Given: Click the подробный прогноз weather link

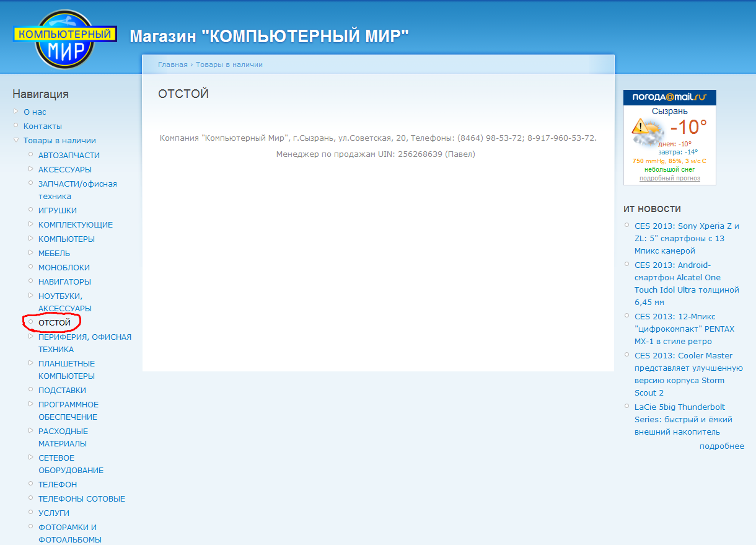Looking at the screenshot, I should (x=670, y=179).
